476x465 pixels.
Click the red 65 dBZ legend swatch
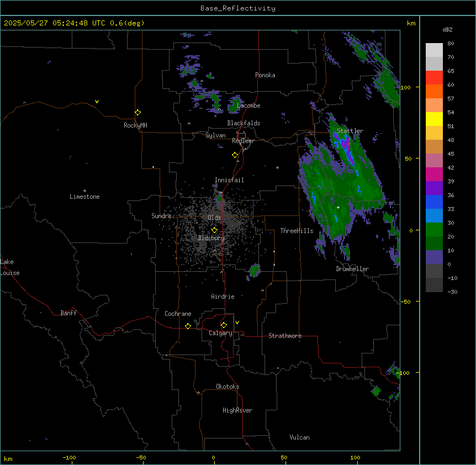[x=434, y=78]
